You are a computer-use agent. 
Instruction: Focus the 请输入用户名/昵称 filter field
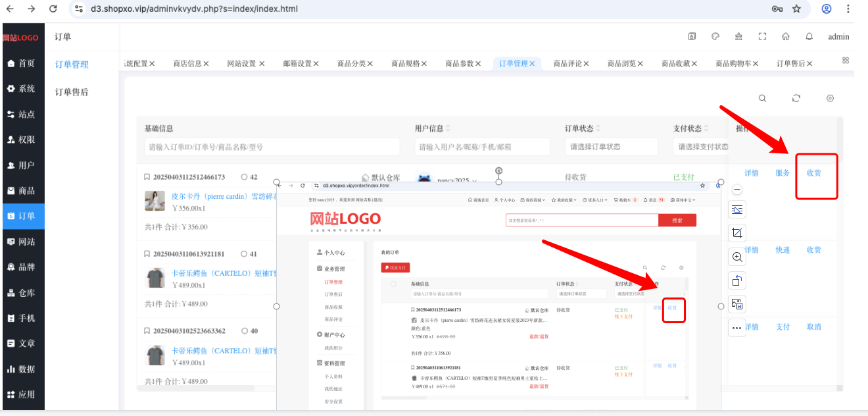coord(481,147)
